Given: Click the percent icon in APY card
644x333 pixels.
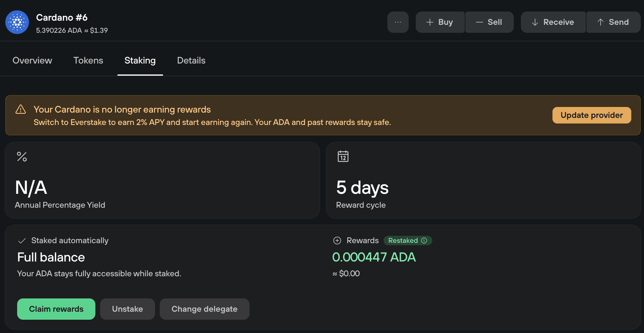Looking at the screenshot, I should click(22, 157).
